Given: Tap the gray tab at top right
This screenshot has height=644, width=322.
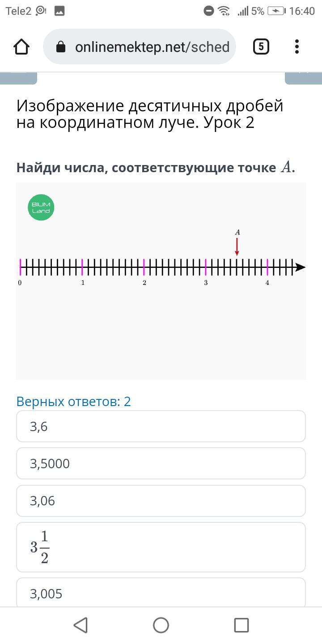Looking at the screenshot, I should click(x=303, y=78).
